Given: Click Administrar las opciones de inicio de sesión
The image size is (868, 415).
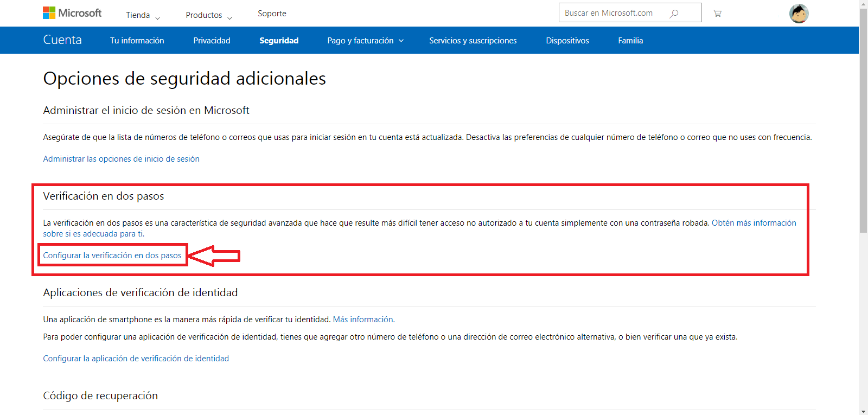Looking at the screenshot, I should pyautogui.click(x=122, y=159).
